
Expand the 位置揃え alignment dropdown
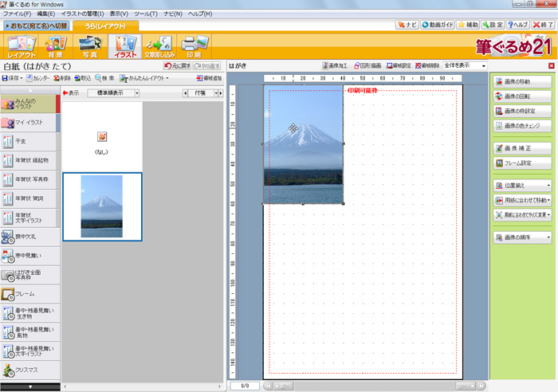pyautogui.click(x=522, y=186)
